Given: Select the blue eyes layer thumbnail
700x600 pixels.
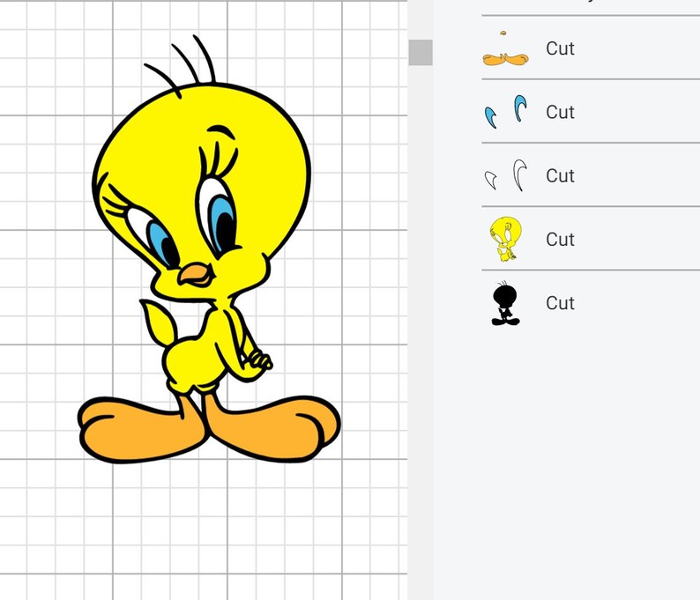Looking at the screenshot, I should click(505, 112).
